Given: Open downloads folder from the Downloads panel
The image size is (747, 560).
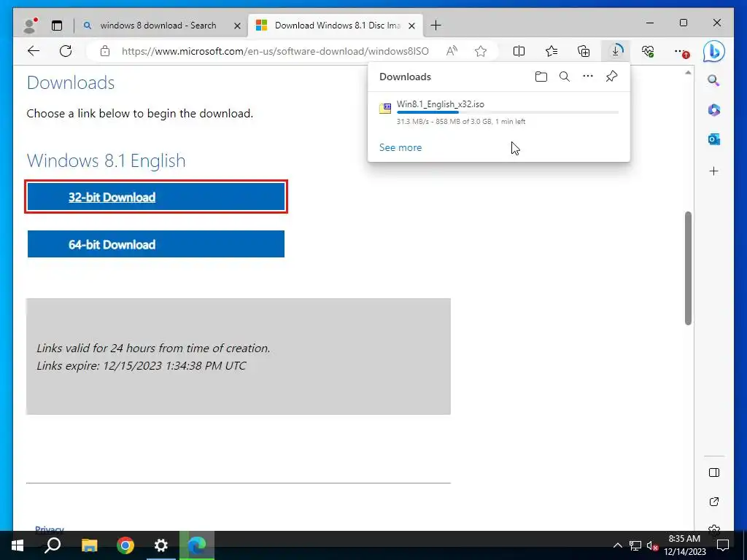Looking at the screenshot, I should click(541, 77).
